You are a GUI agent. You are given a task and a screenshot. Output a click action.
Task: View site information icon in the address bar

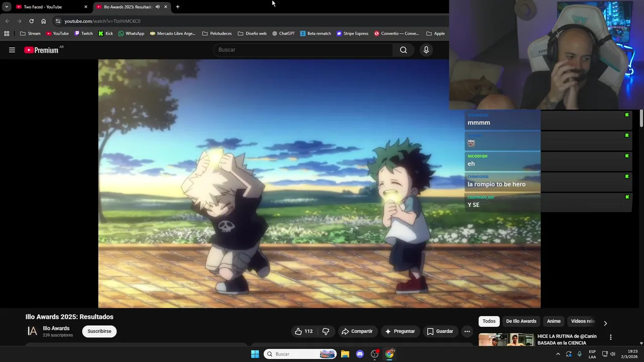(58, 21)
